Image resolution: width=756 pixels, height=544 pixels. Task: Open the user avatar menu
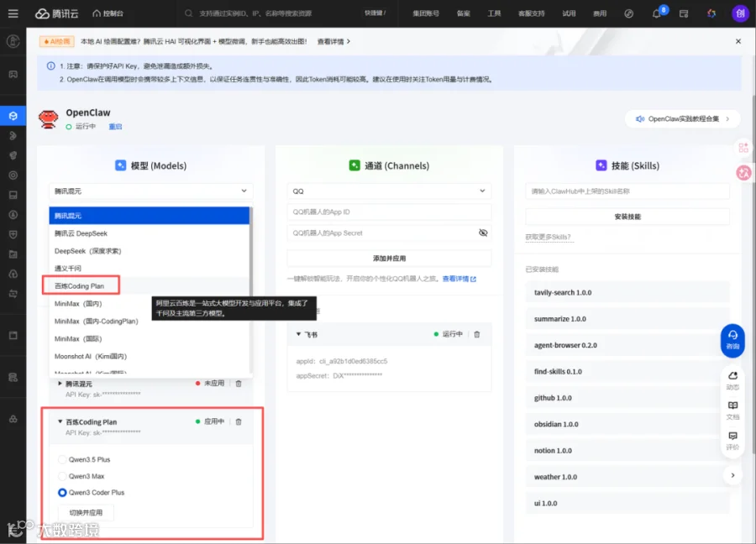[x=740, y=13]
